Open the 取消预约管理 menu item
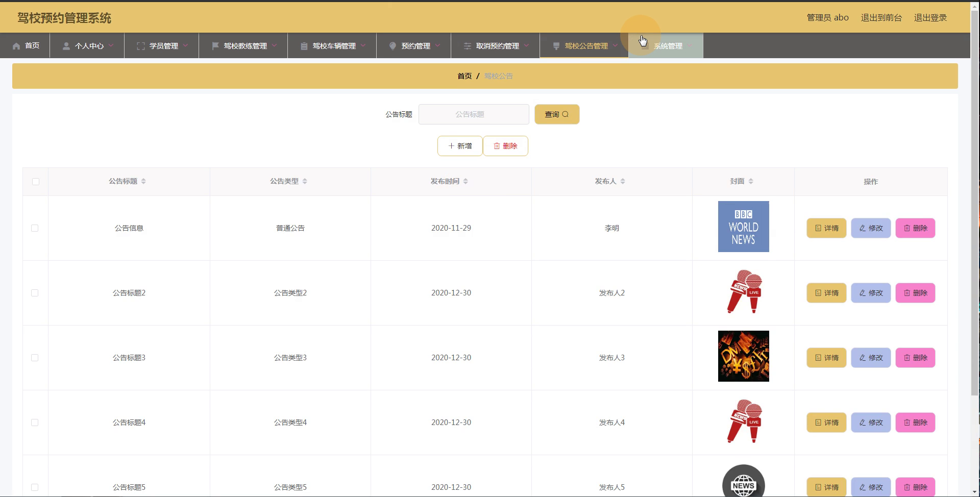 click(495, 46)
